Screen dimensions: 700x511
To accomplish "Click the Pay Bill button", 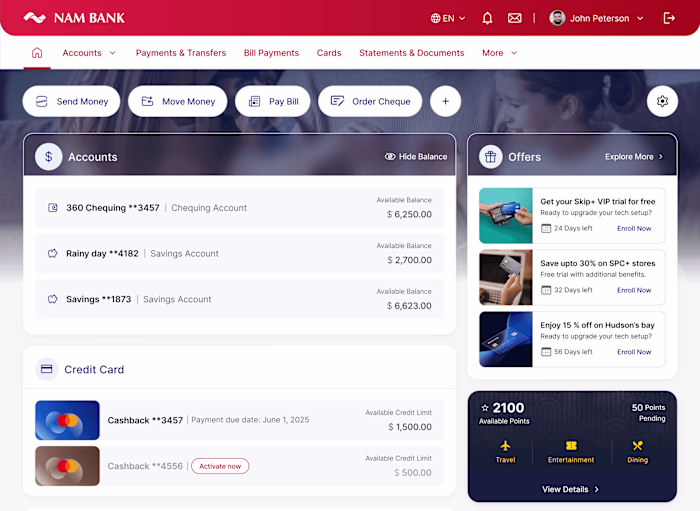I will pos(272,101).
